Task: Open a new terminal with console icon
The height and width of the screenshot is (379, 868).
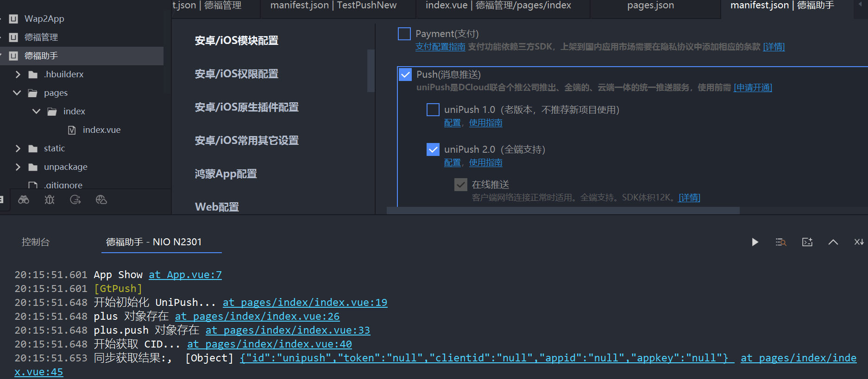Action: [x=807, y=242]
